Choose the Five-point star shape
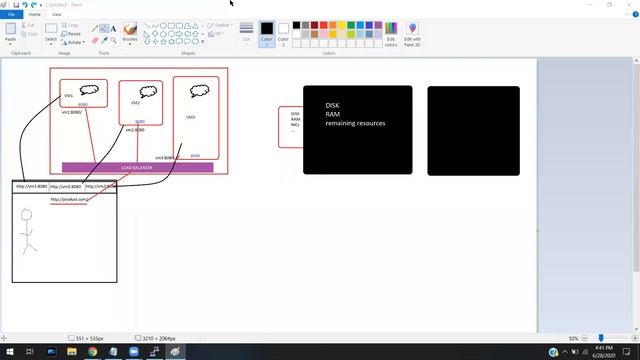Viewport: 640px width, 360px height. pyautogui.click(x=163, y=41)
